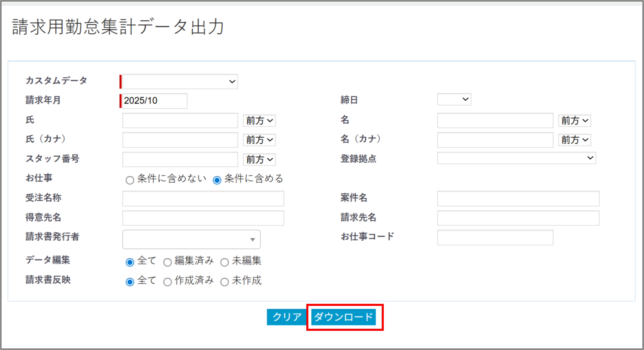Select 請求書反映 全て radio button
644x350 pixels.
point(130,282)
